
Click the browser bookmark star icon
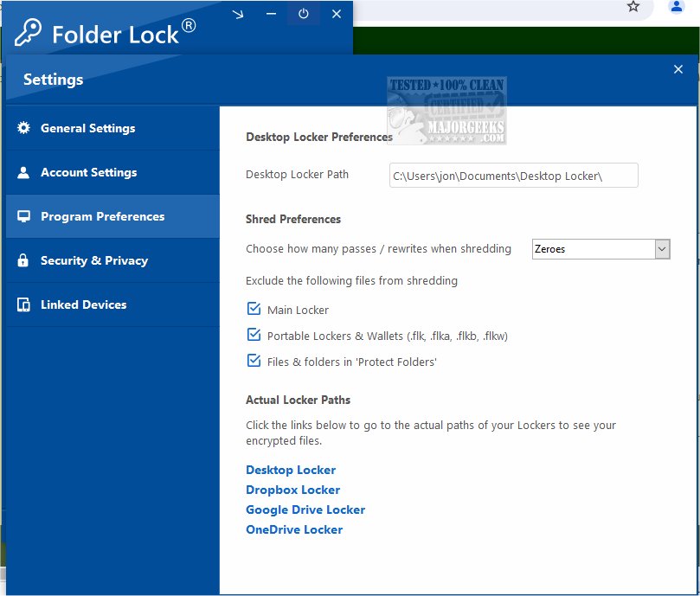coord(633,7)
